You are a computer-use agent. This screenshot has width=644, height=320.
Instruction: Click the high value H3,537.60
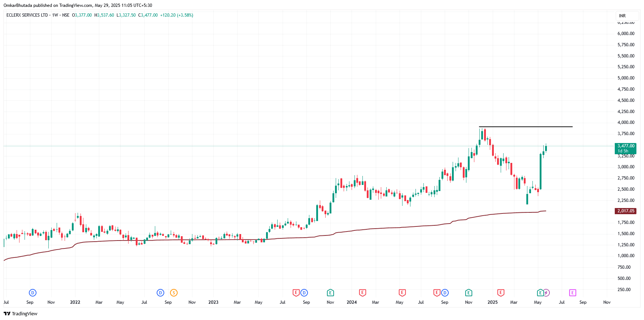pos(104,15)
